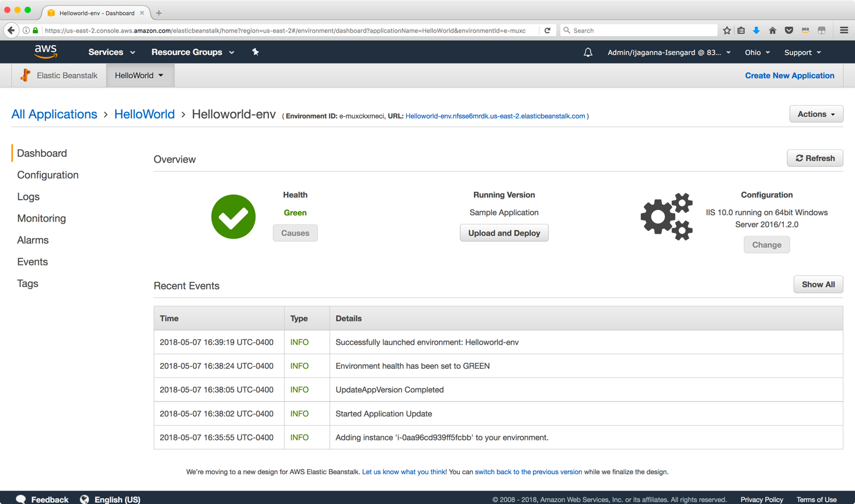The height and width of the screenshot is (504, 855).
Task: Open the HelloWorld application dropdown
Action: click(x=140, y=75)
